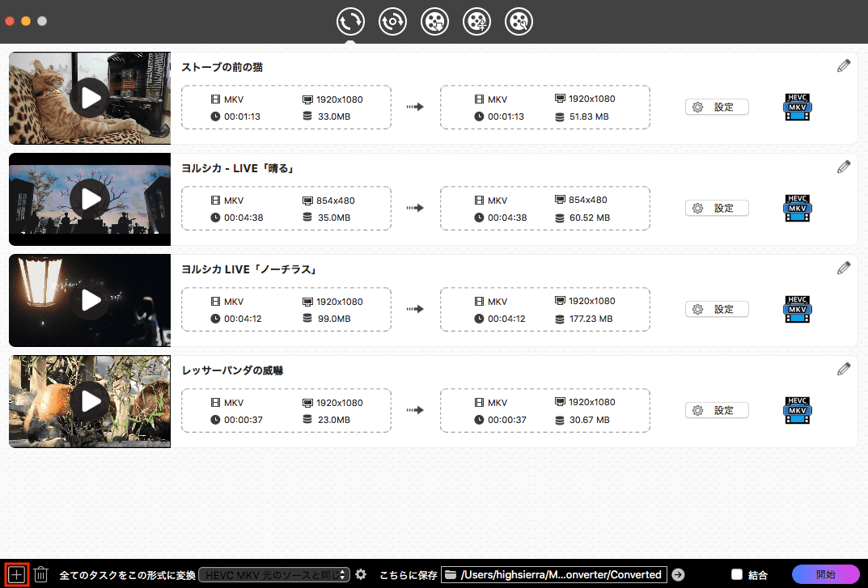Open the video Download tool icon

(x=434, y=22)
